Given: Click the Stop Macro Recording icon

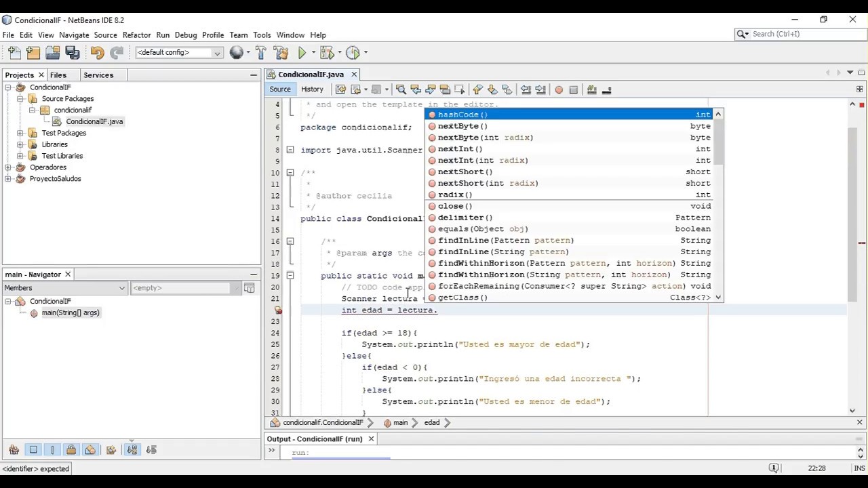Looking at the screenshot, I should click(574, 89).
